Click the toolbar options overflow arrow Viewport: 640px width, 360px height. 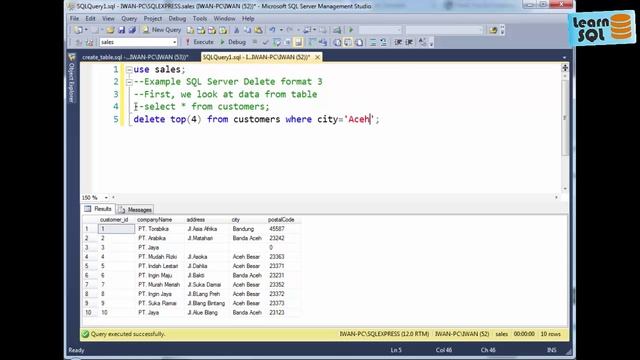[x=502, y=30]
